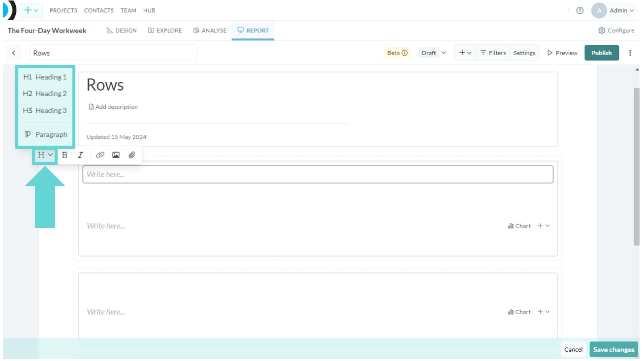Expand the plus dropdown in first Chart row
Viewport: 644px width, 361px height.
544,226
